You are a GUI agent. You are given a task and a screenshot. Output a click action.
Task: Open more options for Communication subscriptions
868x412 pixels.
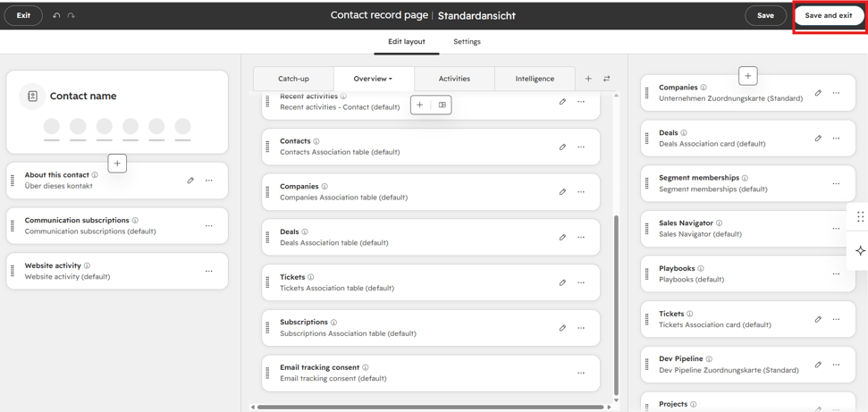point(208,226)
